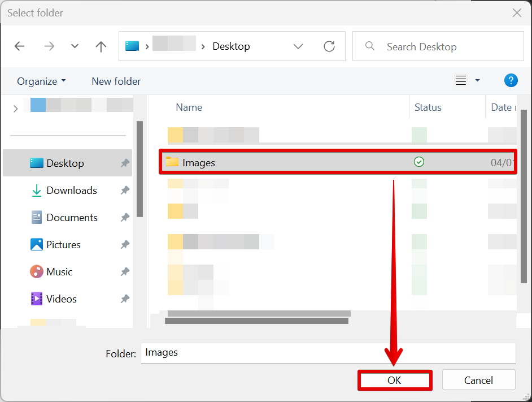
Task: Click the pin icon beside Pictures
Action: [x=125, y=245]
